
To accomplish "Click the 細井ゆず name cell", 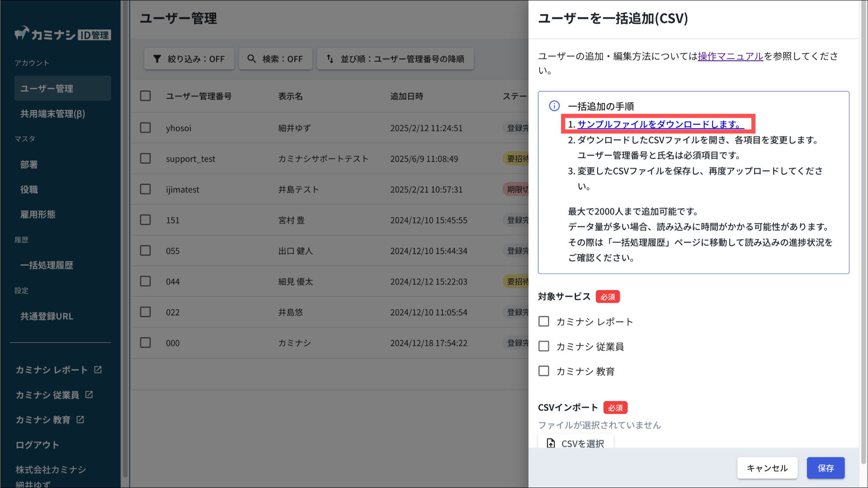I will 295,128.
